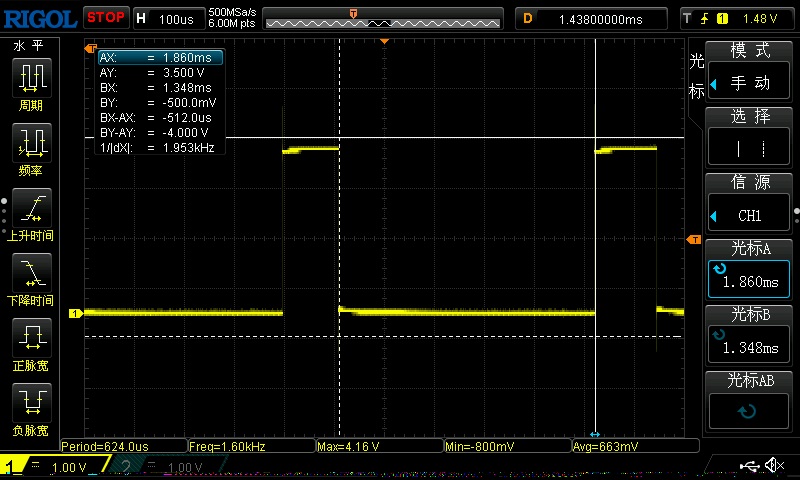Click the trigger level 1.48 V readout
The image size is (800, 480).
click(760, 19)
